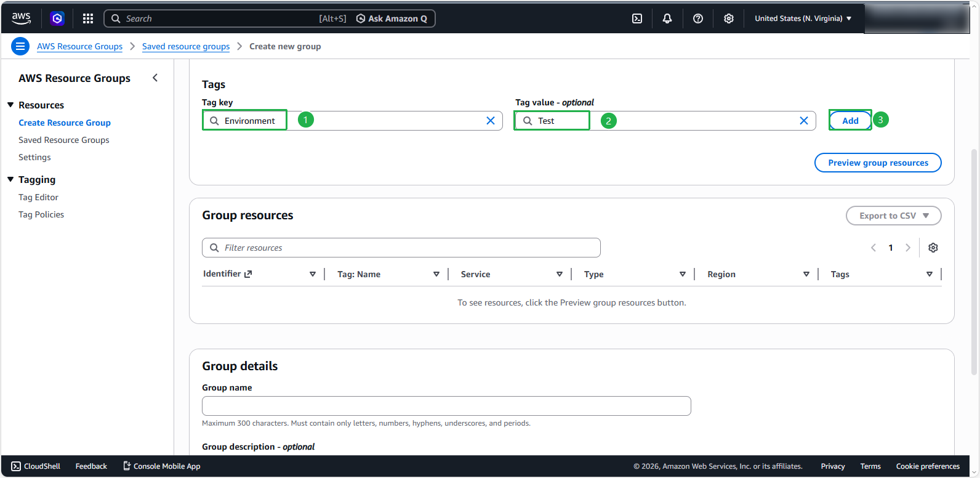Viewport: 980px width, 478px height.
Task: Go to AWS Resource Groups breadcrumb
Action: tap(79, 46)
